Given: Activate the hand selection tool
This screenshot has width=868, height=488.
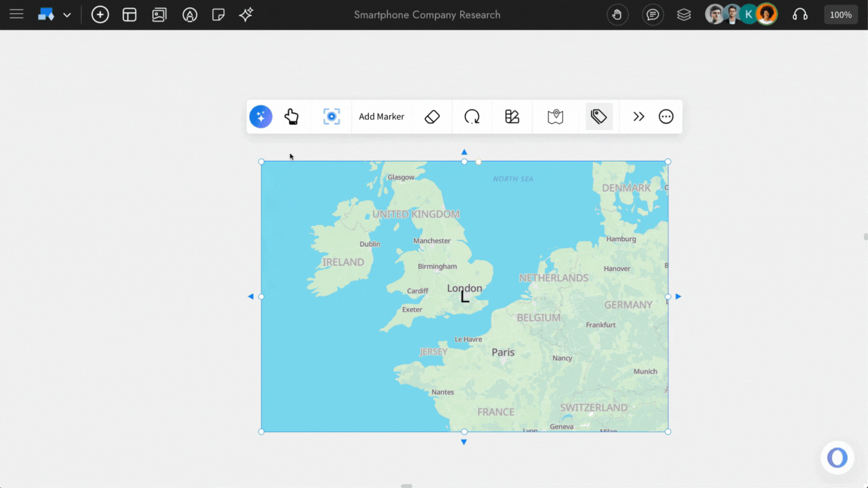Looking at the screenshot, I should (x=292, y=116).
